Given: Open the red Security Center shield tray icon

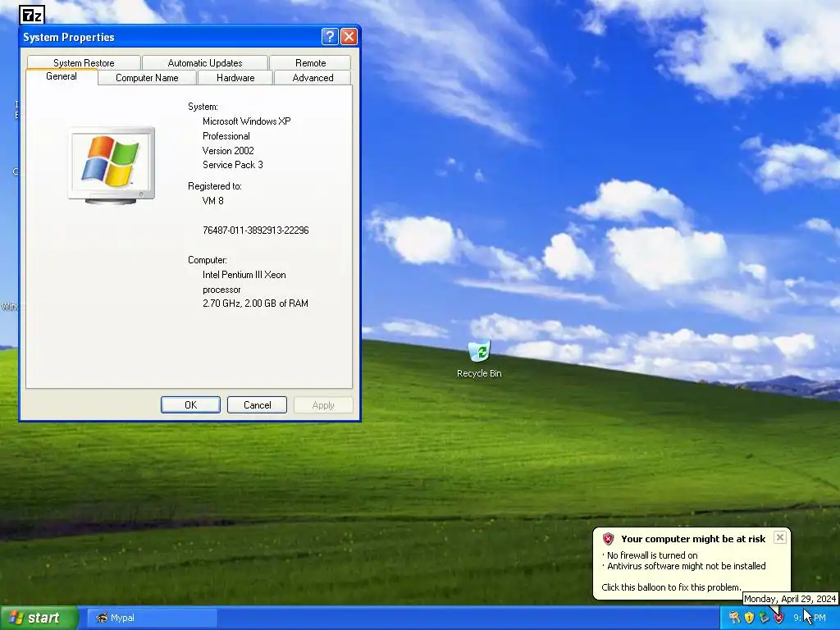Looking at the screenshot, I should 778,618.
